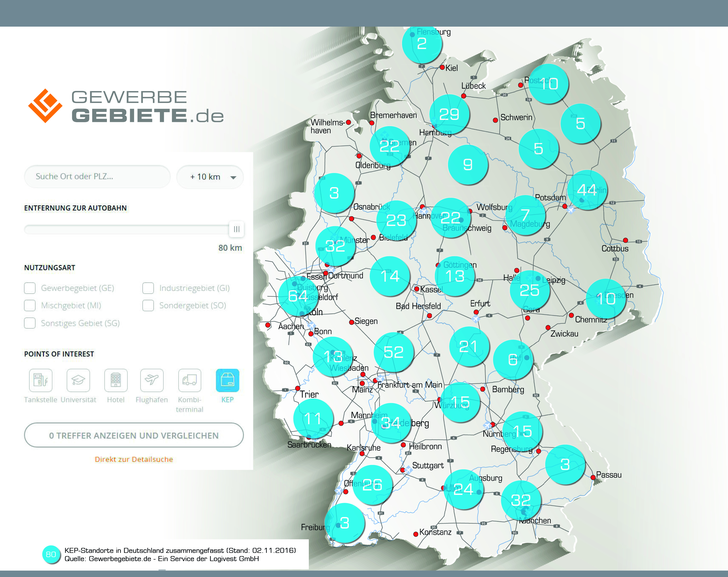
Task: Select the Kombiterminal point of interest icon
Action: (x=190, y=380)
